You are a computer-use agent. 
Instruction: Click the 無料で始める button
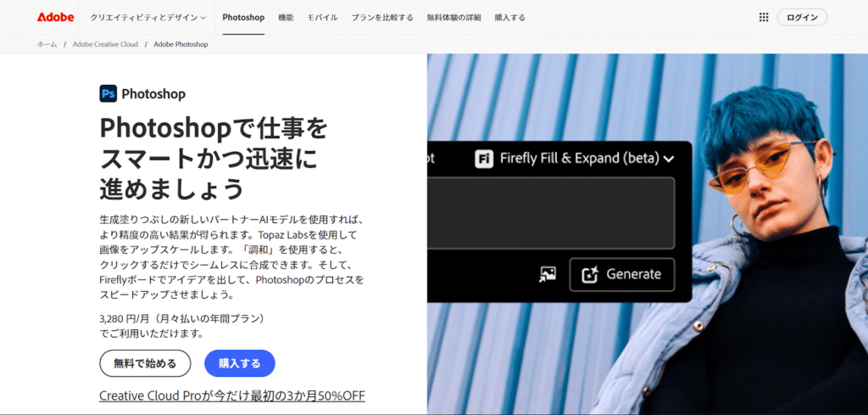(x=145, y=363)
